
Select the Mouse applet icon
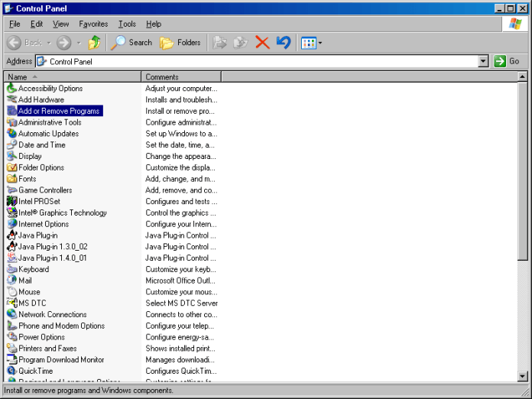pos(12,292)
